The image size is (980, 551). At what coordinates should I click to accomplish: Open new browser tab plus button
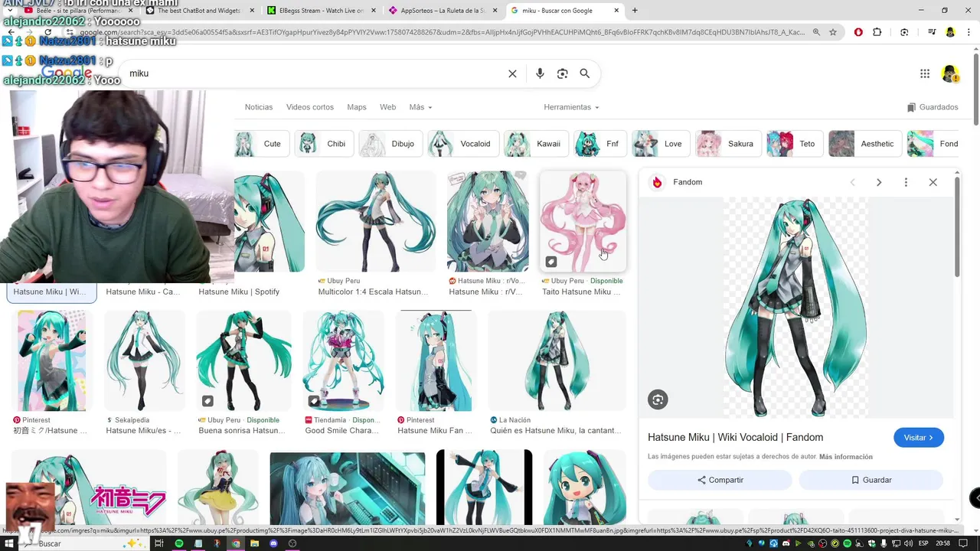click(x=635, y=11)
